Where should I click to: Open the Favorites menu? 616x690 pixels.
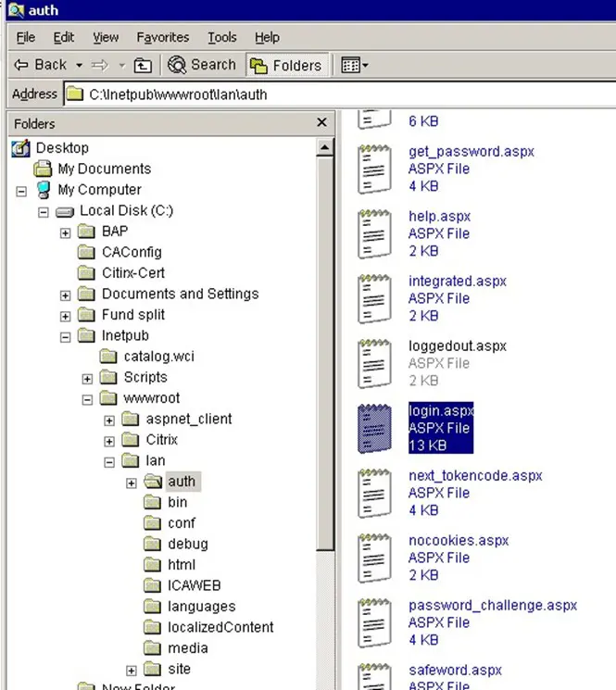click(x=162, y=37)
